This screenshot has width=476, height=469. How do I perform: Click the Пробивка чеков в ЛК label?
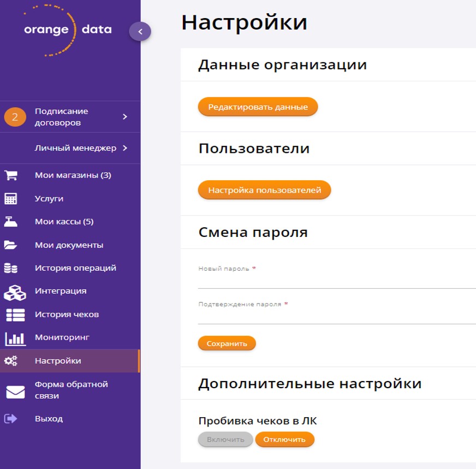click(x=258, y=421)
